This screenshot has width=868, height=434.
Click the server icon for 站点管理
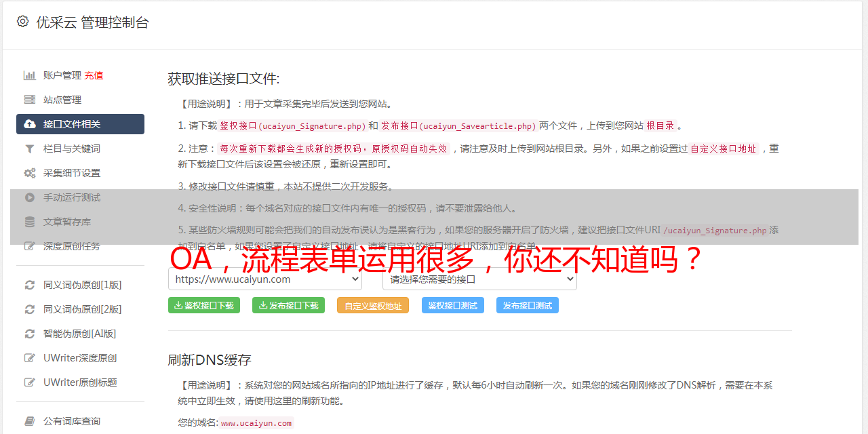pyautogui.click(x=30, y=100)
